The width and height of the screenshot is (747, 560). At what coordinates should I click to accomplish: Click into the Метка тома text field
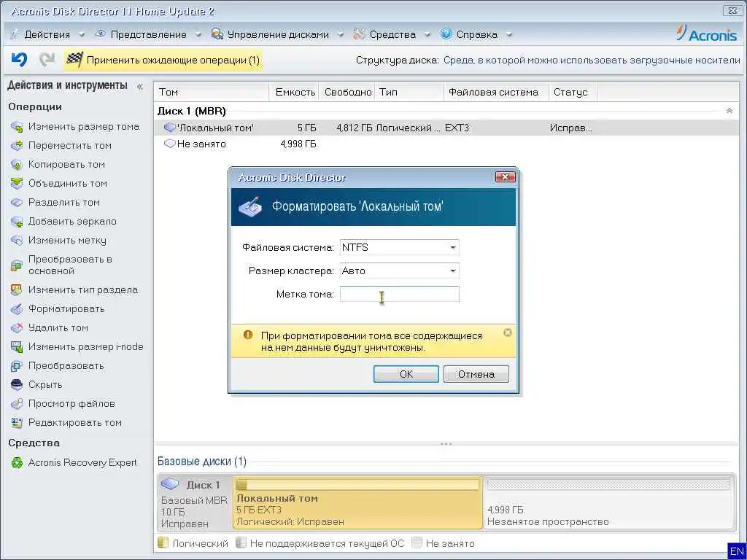pyautogui.click(x=399, y=295)
